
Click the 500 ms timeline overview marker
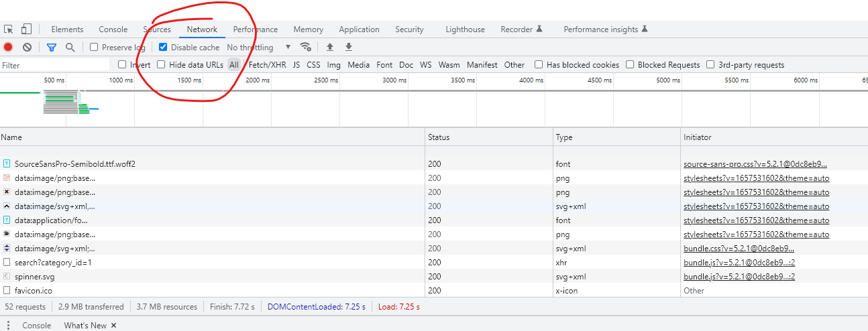[54, 80]
